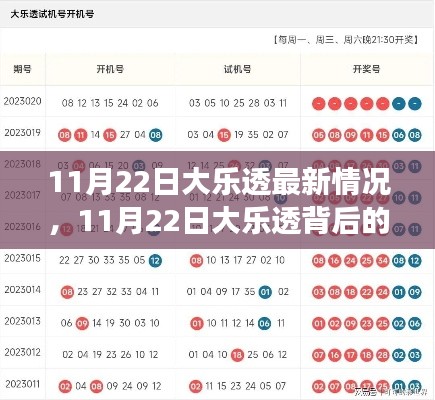Select blue ball 12 in 2023015 开机号 cell
435x400 pixels.
pyautogui.click(x=155, y=260)
